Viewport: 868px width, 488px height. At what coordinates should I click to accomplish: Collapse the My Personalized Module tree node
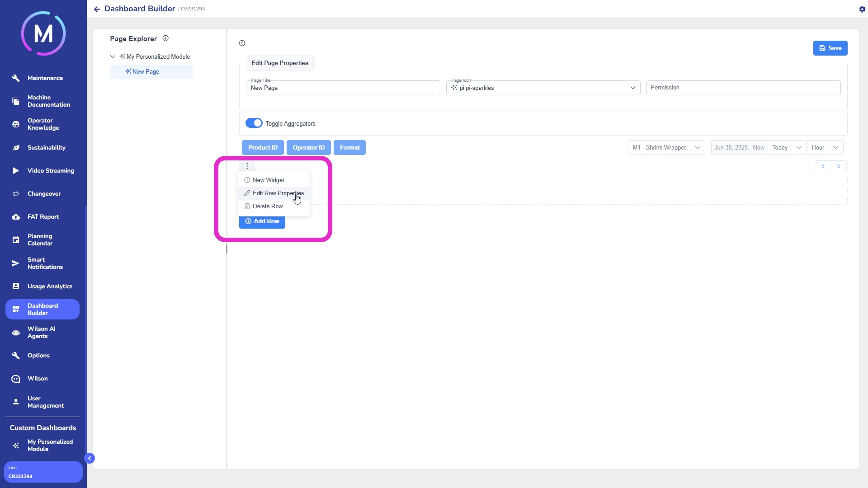tap(113, 56)
